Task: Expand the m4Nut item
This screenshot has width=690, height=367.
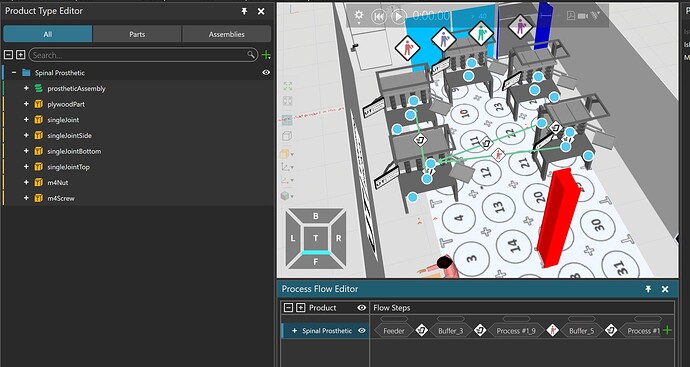Action: click(26, 182)
